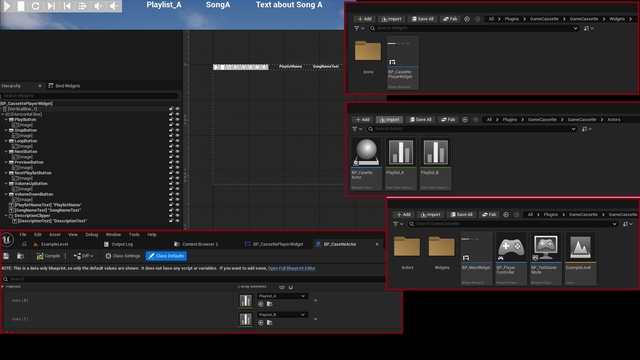Click the Stop button in the preview
640x360 pixels.
tap(21, 6)
